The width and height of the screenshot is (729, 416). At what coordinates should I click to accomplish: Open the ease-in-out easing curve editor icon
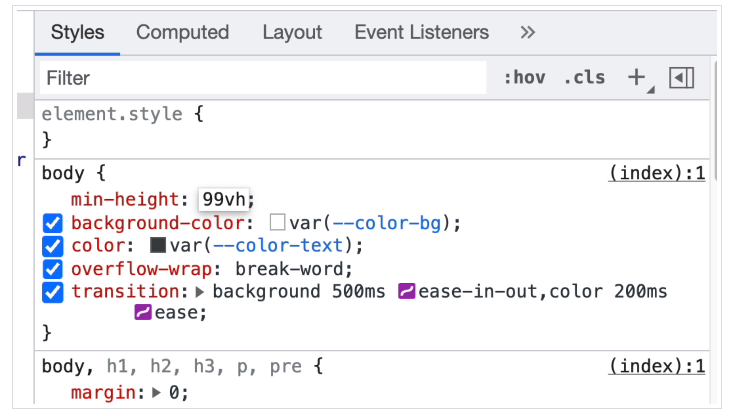[x=406, y=292]
